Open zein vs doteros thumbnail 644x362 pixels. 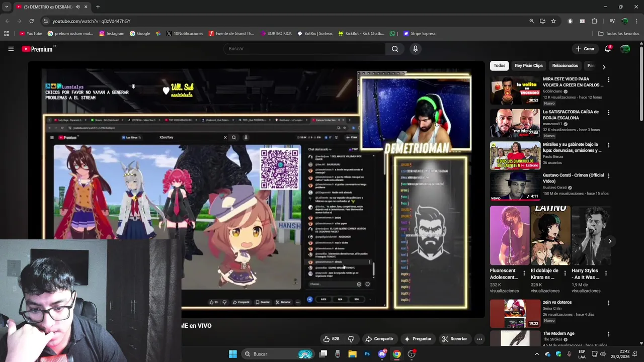(x=515, y=313)
